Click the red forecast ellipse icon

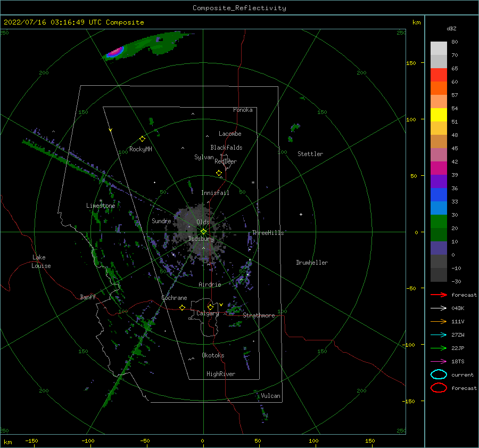point(439,388)
